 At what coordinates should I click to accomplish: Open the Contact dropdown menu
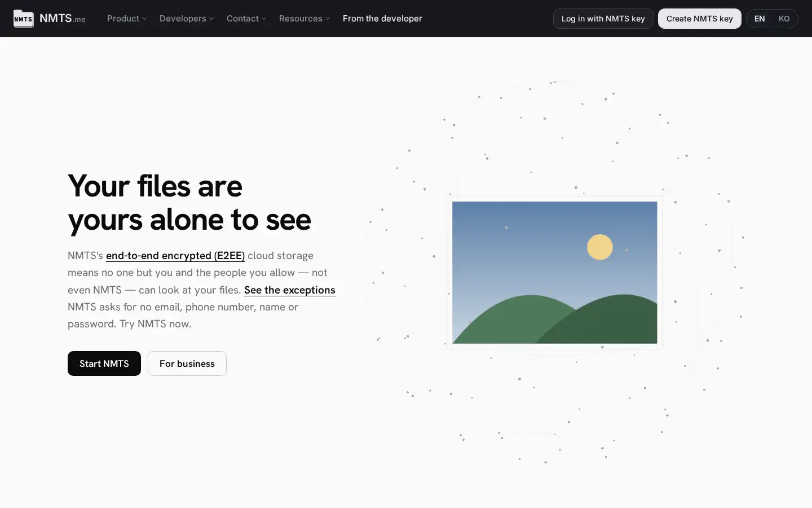[x=246, y=19]
